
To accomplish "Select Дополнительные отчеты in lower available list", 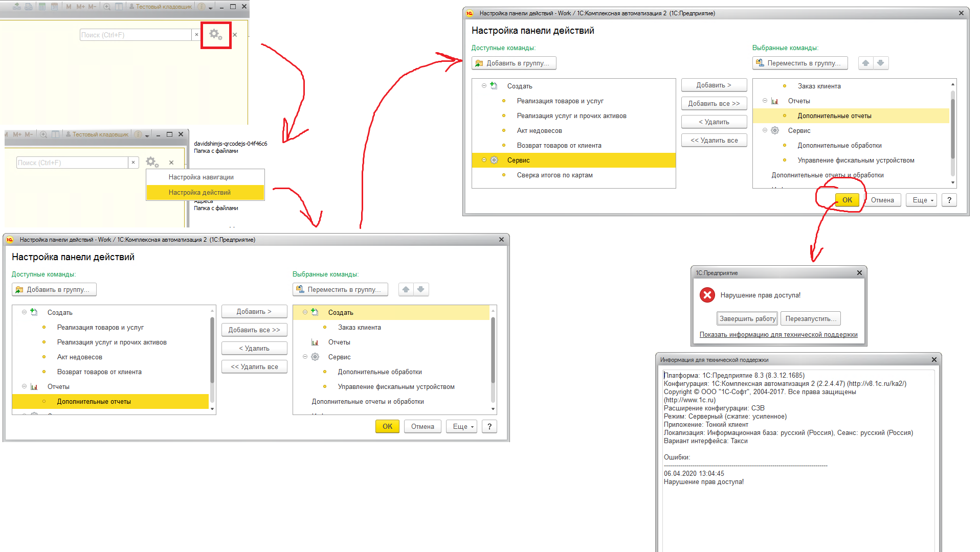I will coord(110,401).
